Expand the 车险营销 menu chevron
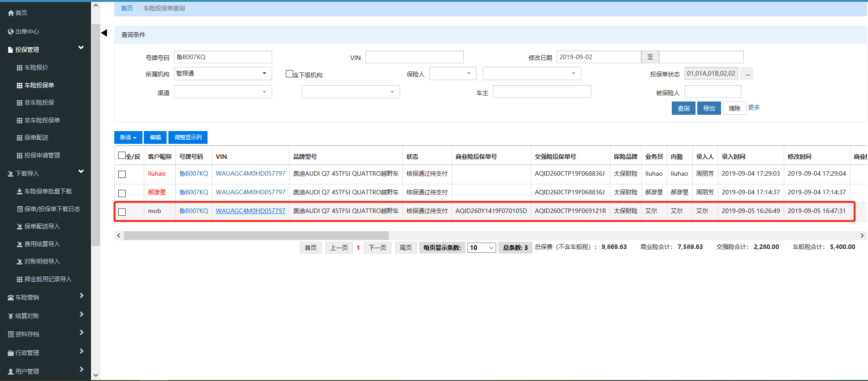The image size is (868, 381). click(x=81, y=296)
